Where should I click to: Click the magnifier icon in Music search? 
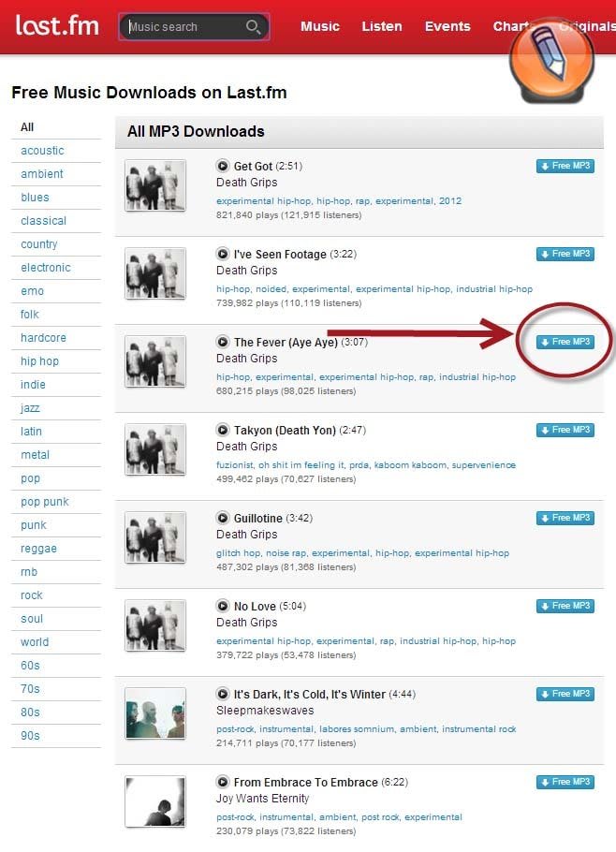253,26
